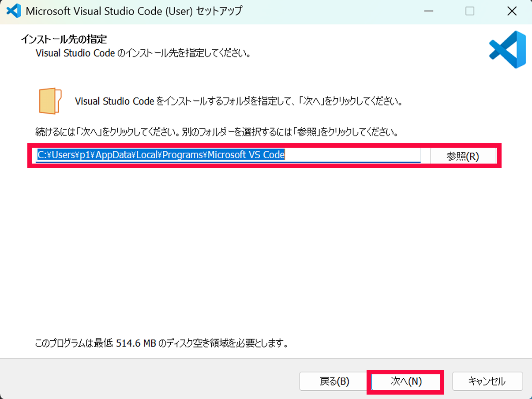The width and height of the screenshot is (532, 399).
Task: Click 次へ(N) to continue installation
Action: (405, 381)
